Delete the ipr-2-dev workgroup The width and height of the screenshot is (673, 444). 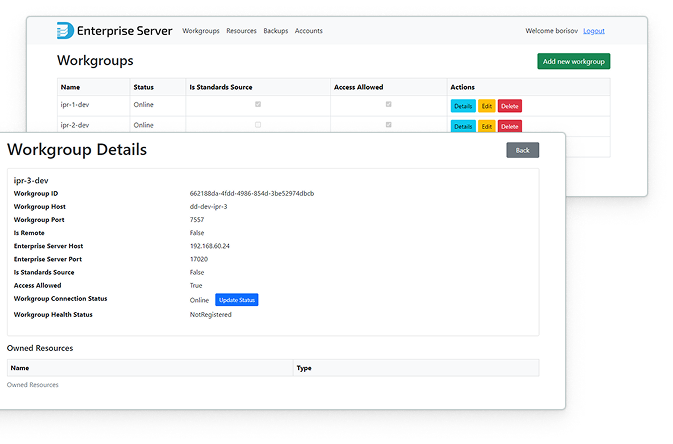510,126
